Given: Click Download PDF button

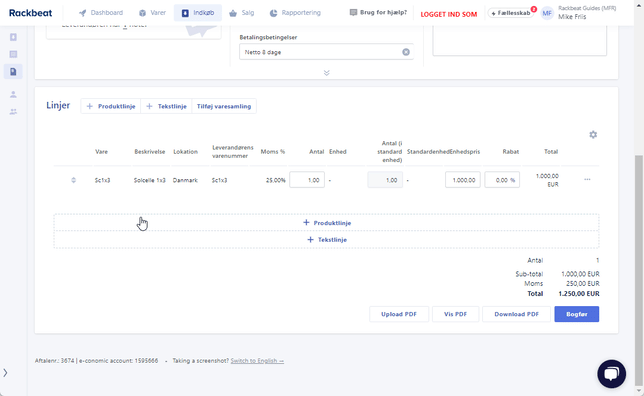Looking at the screenshot, I should pos(516,314).
